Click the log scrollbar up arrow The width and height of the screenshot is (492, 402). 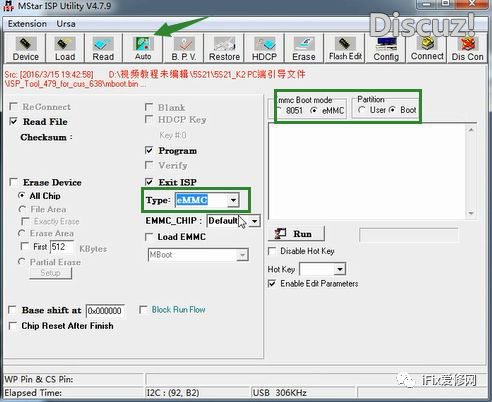point(471,130)
